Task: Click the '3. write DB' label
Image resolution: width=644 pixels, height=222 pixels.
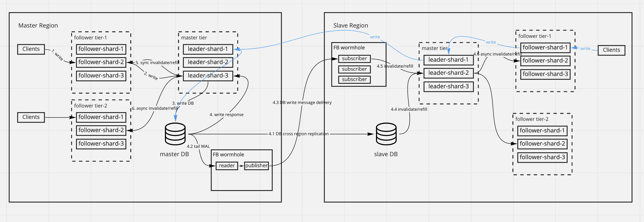Action: (183, 103)
